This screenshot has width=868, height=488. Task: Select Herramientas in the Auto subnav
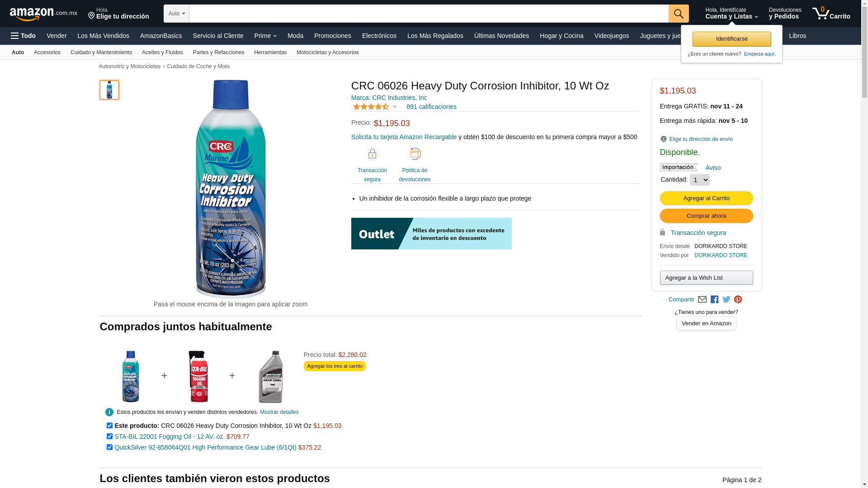pyautogui.click(x=270, y=52)
